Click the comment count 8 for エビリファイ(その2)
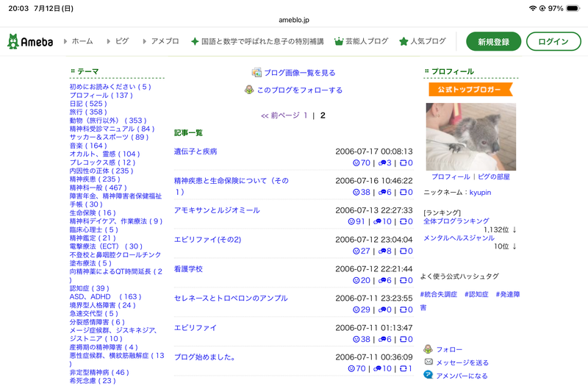 click(x=384, y=251)
